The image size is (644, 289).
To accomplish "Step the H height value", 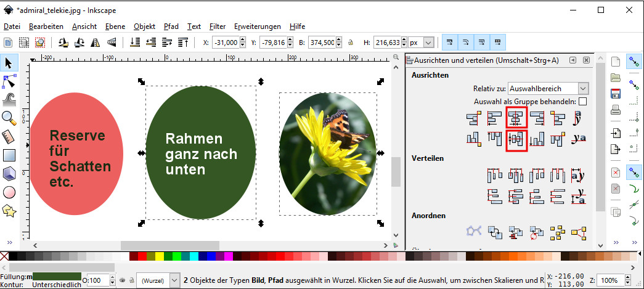I will (x=404, y=43).
